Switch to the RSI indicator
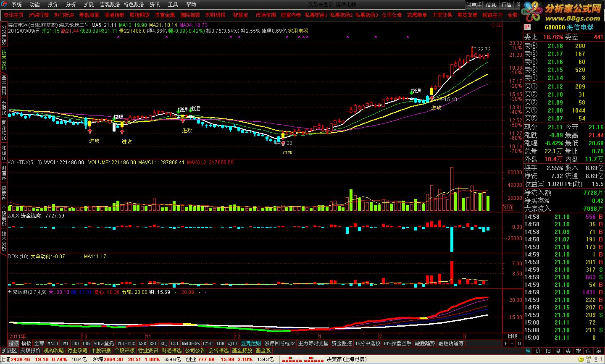Image resolution: width=605 pixels, height=364 pixels. 153,343
